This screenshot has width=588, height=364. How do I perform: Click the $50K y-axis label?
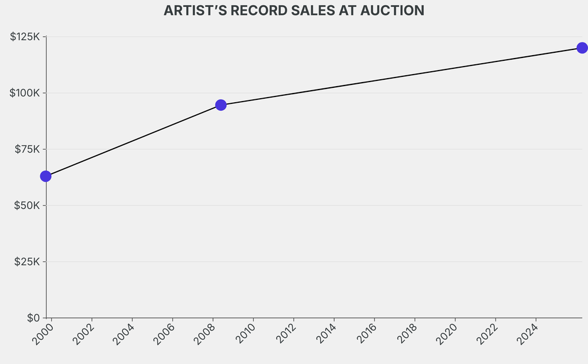[27, 206]
